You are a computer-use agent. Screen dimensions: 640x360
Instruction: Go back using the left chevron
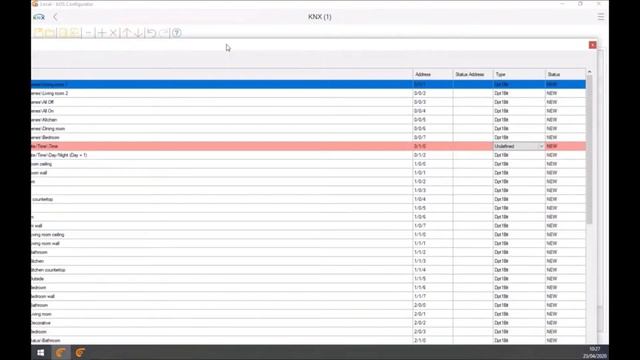point(56,17)
